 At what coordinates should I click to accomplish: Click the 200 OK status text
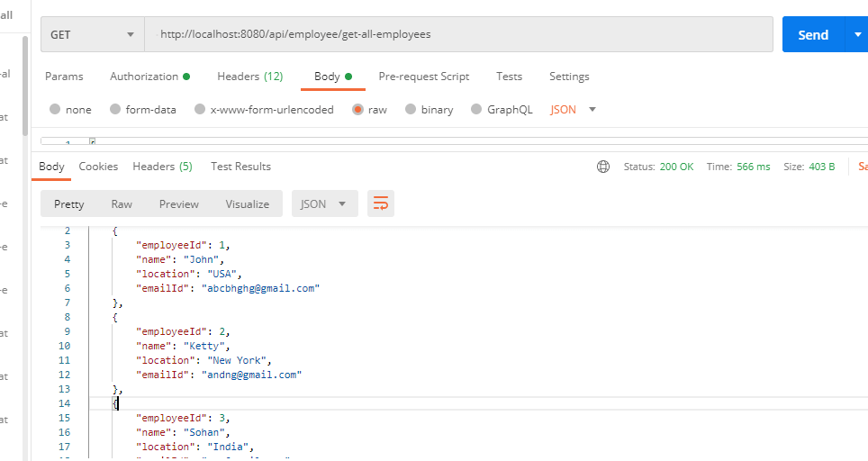[676, 167]
